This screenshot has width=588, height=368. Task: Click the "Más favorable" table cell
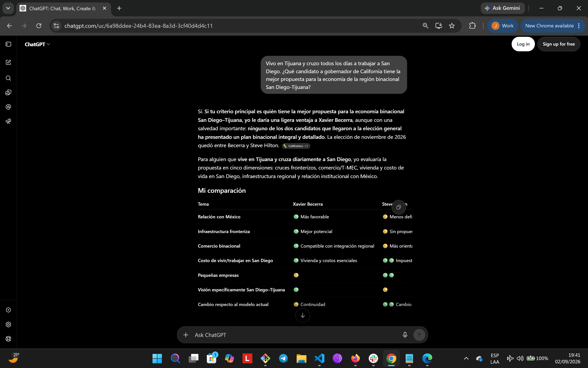311,217
